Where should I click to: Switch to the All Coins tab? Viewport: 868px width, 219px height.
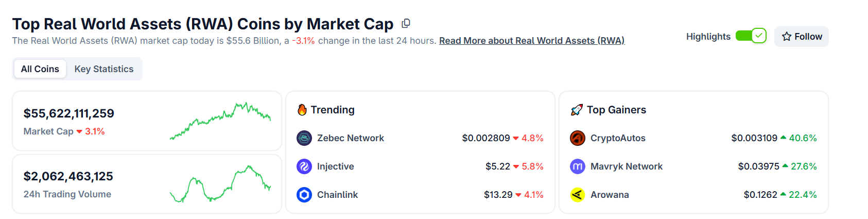40,69
